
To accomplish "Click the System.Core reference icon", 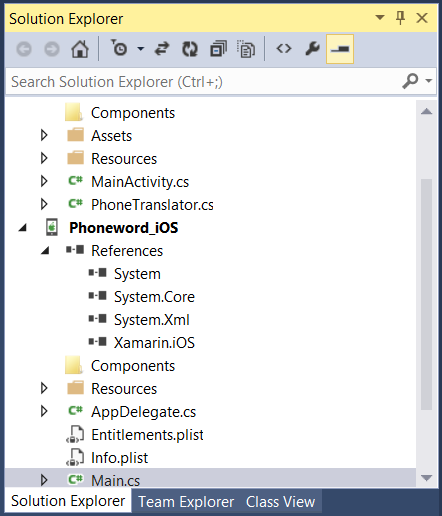I will [98, 296].
